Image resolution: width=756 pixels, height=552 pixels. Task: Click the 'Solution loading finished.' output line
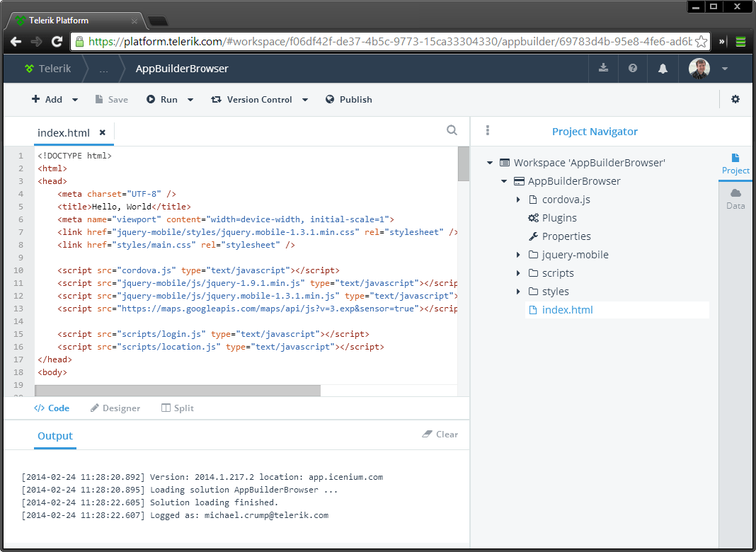tap(214, 502)
